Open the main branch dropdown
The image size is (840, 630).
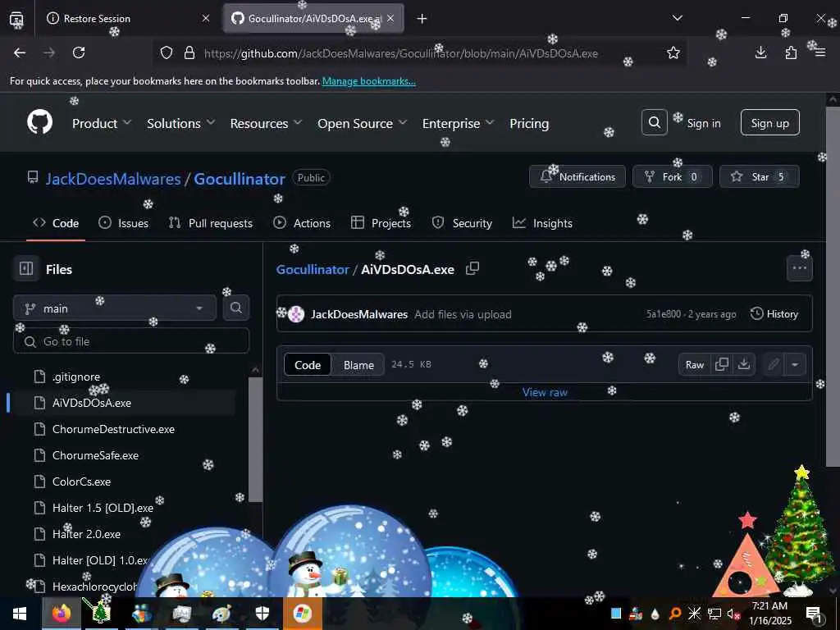point(115,308)
